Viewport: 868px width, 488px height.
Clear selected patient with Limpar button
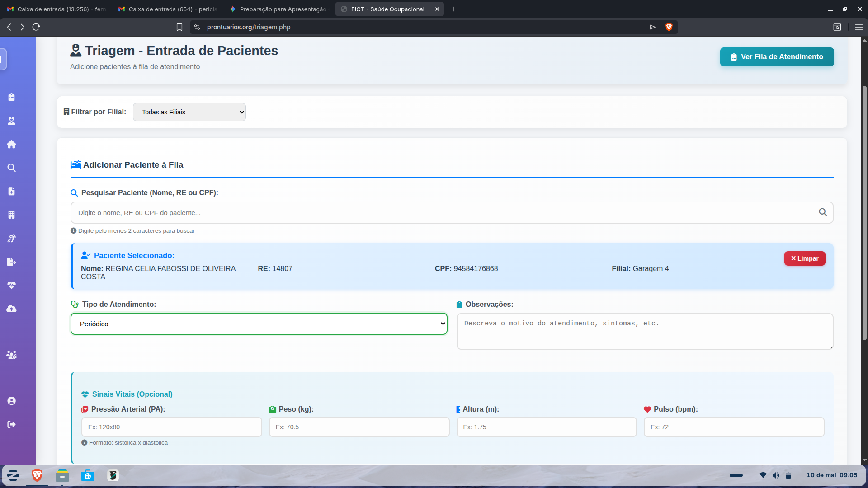click(805, 258)
